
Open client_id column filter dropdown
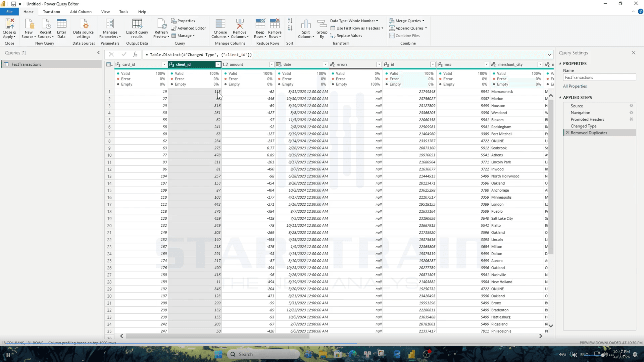pyautogui.click(x=218, y=64)
